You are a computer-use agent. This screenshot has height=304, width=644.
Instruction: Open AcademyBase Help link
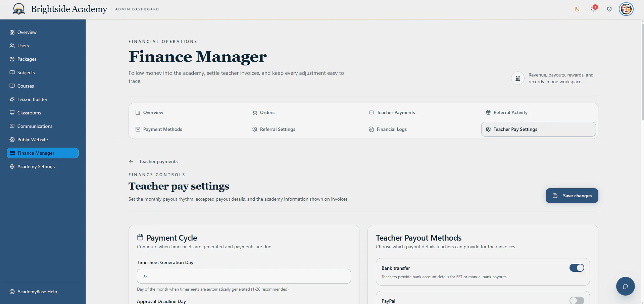click(x=43, y=292)
